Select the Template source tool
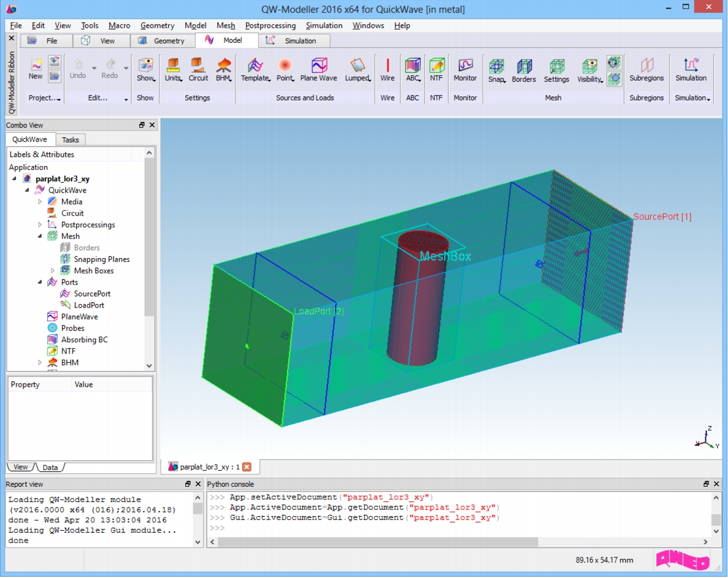The height and width of the screenshot is (578, 728). click(255, 70)
